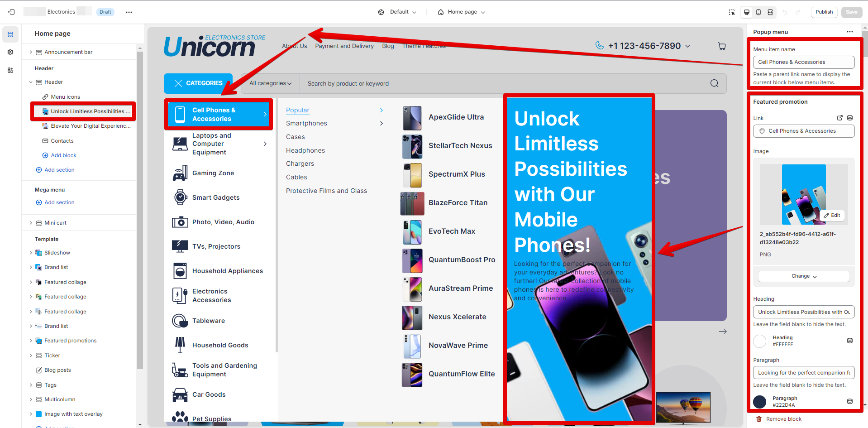This screenshot has width=868, height=428.
Task: Click the exit editor icon in top-left
Action: tap(11, 12)
